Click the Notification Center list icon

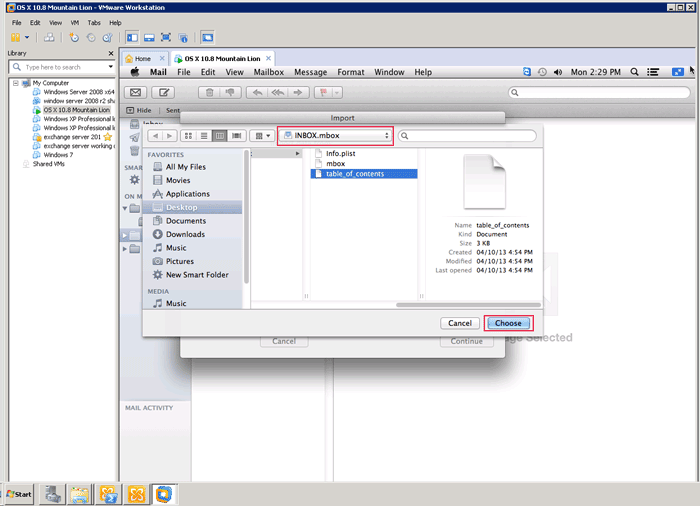[653, 72]
